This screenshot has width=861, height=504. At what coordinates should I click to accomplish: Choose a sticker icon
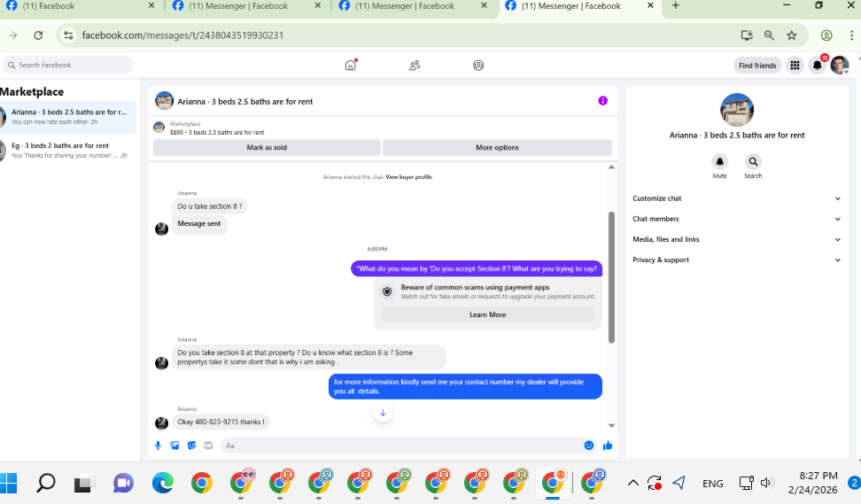click(x=191, y=446)
